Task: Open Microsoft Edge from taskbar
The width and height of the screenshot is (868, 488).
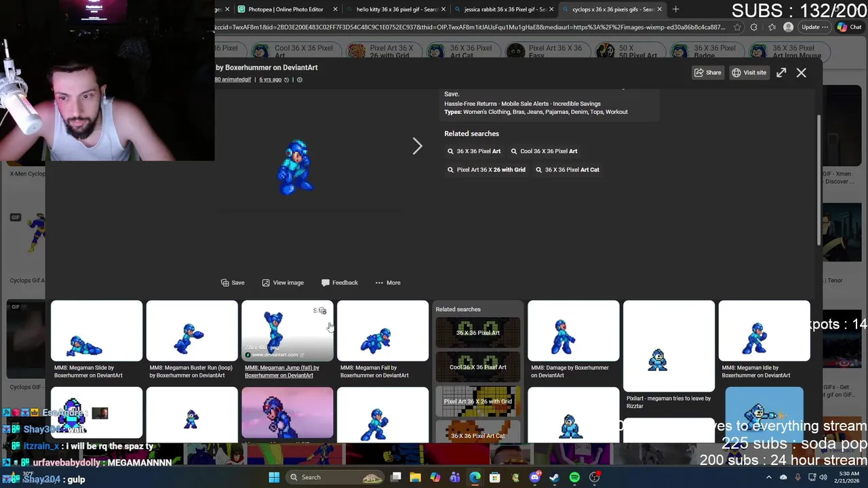Action: coord(475,477)
